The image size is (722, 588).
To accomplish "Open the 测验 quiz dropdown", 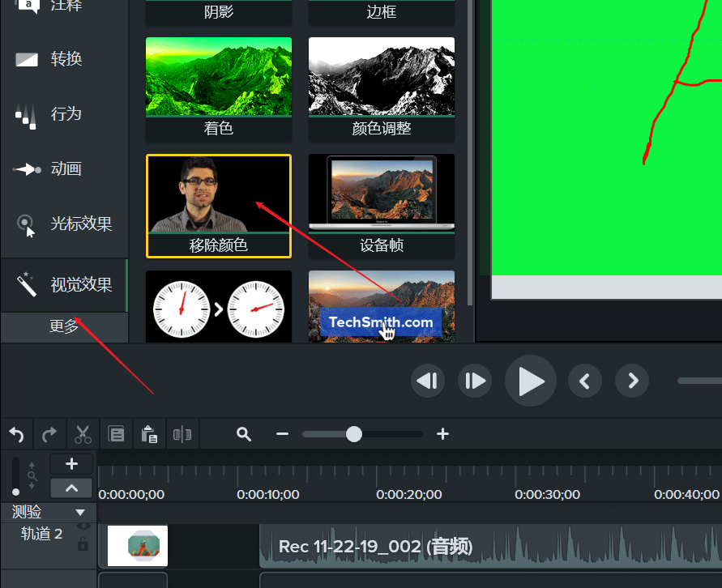I will click(79, 512).
